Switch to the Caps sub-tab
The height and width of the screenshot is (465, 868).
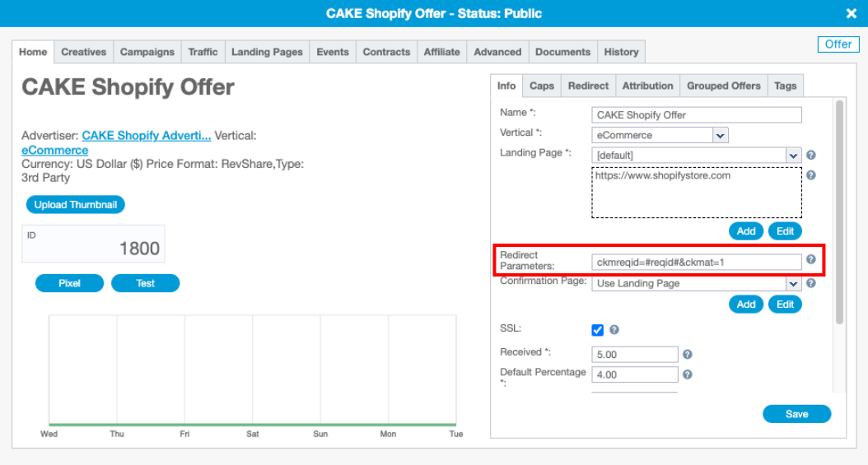[542, 86]
